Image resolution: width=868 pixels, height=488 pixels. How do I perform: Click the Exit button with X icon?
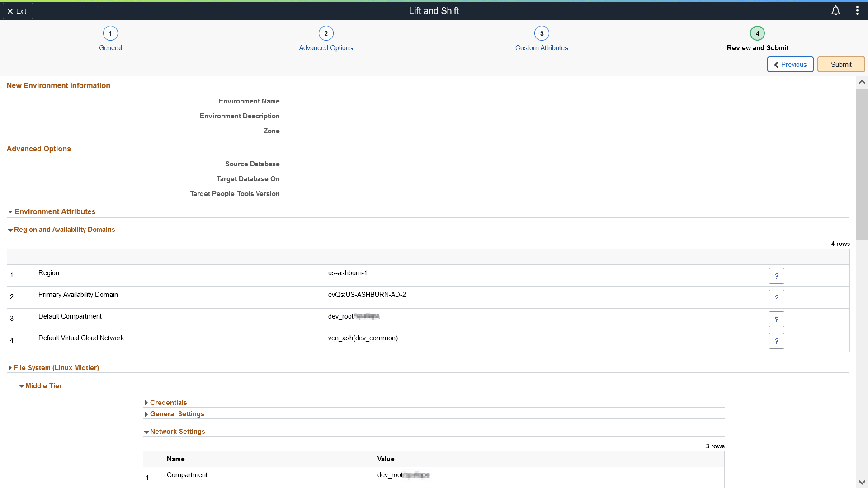[x=18, y=11]
